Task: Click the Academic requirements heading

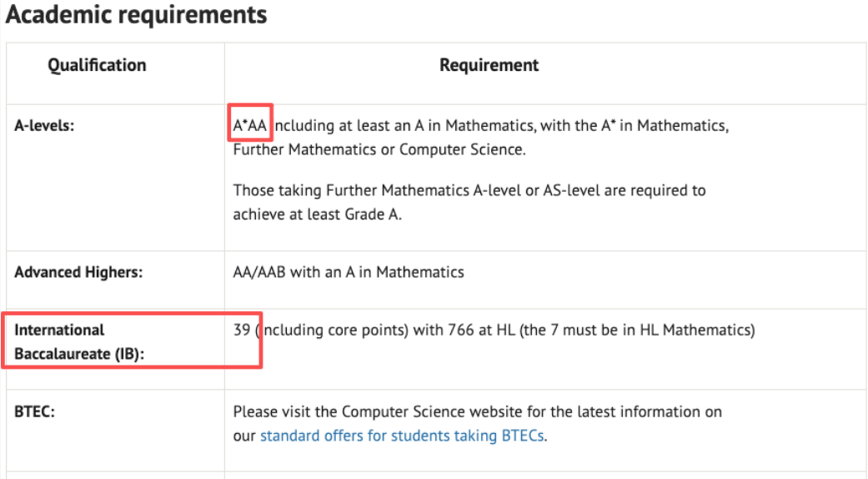Action: 137,15
